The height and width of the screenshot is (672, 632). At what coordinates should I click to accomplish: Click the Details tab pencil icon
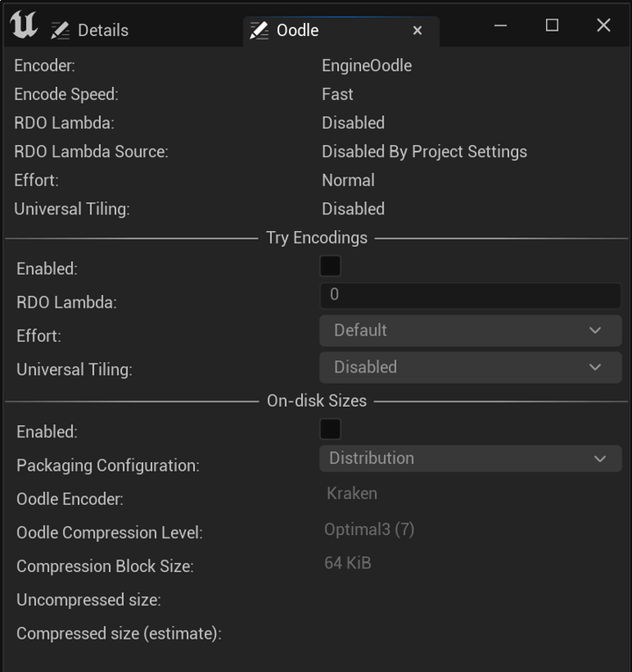click(x=60, y=31)
